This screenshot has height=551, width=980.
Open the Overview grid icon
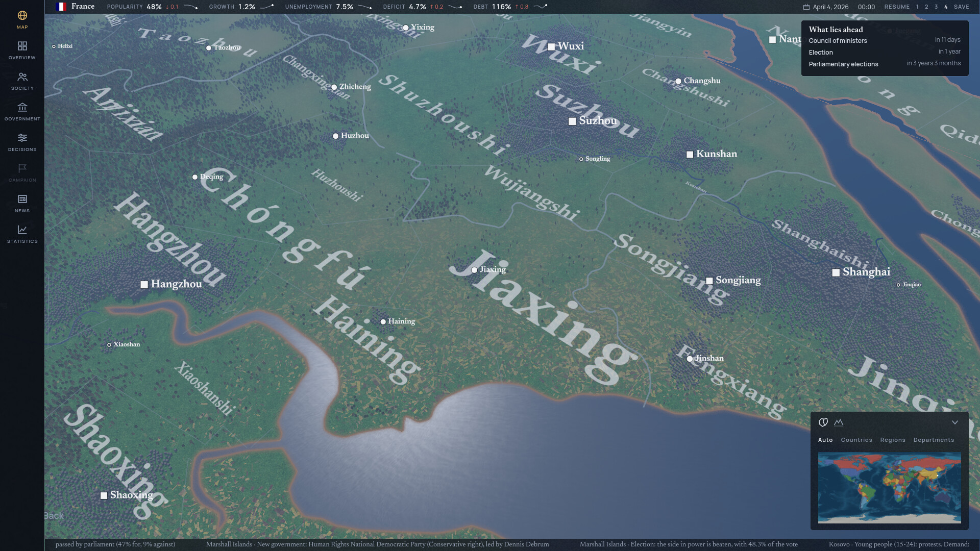click(22, 46)
